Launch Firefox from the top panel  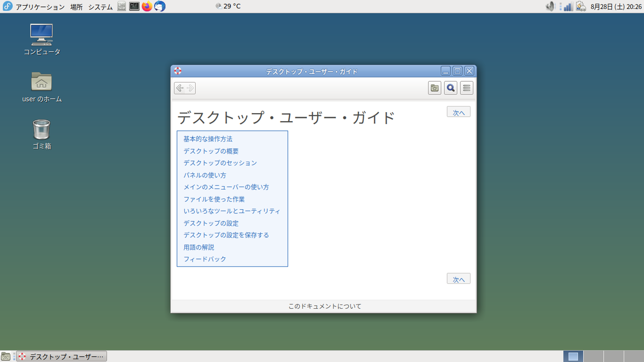point(147,7)
